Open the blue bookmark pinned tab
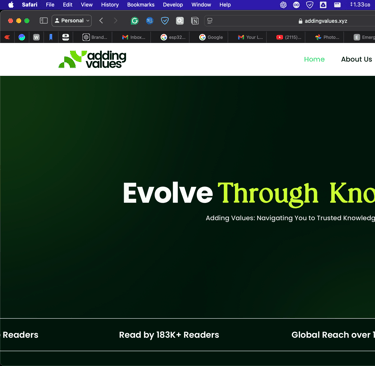This screenshot has height=366, width=375. [51, 37]
